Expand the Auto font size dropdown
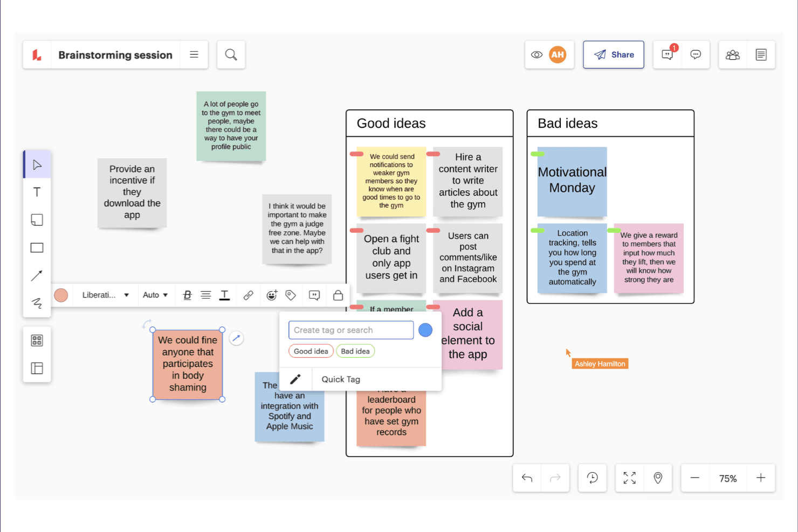This screenshot has width=798, height=532. pos(155,295)
